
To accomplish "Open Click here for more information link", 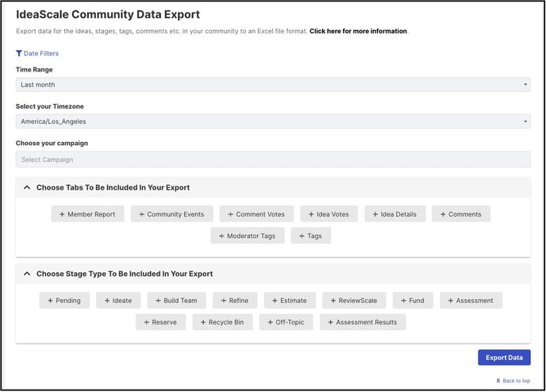I will click(359, 31).
